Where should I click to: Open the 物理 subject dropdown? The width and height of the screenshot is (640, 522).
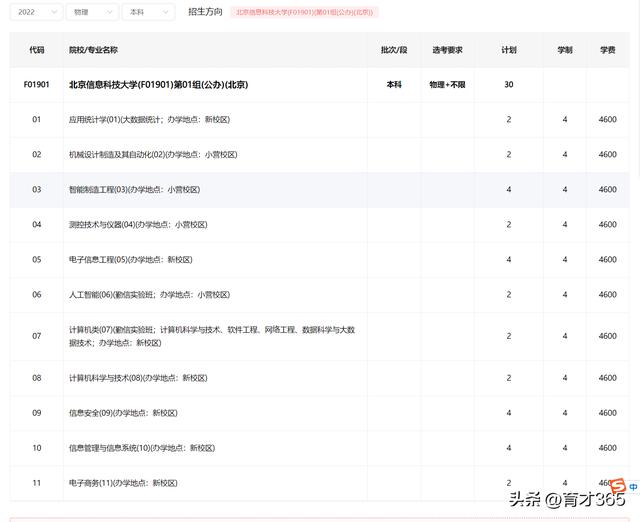click(92, 12)
